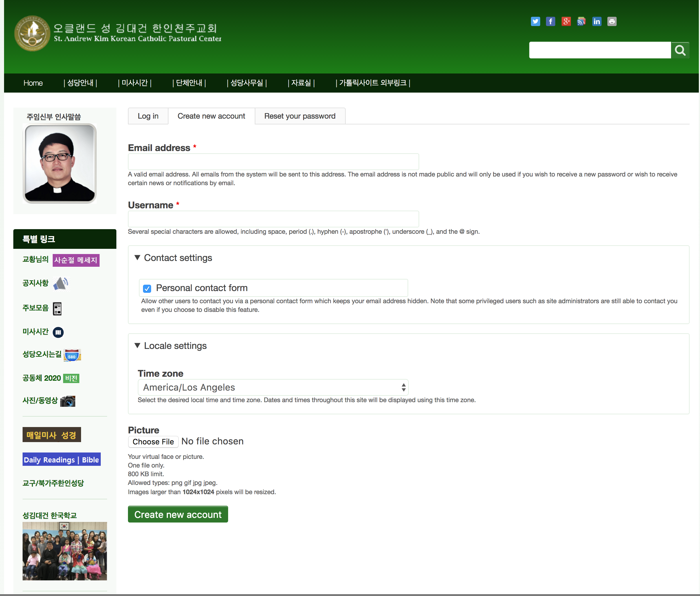Open the RSS feed icon

coord(581,22)
